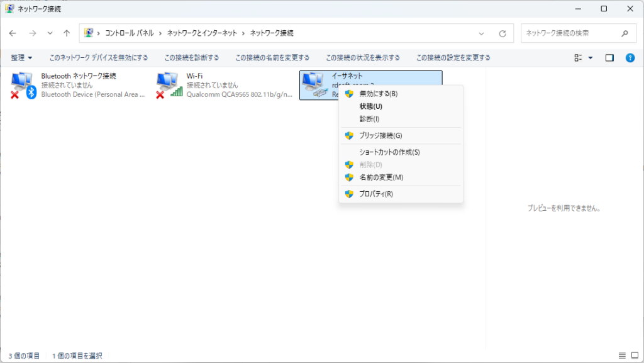Switch to details view in status bar
The height and width of the screenshot is (363, 644).
click(622, 356)
